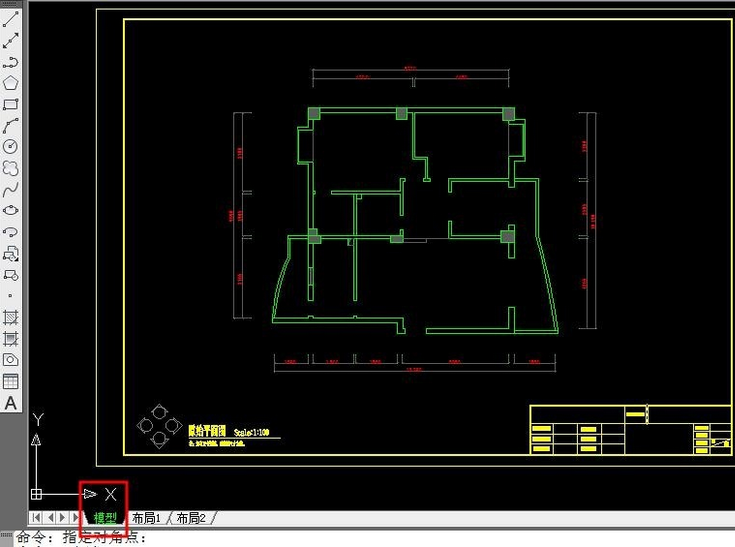
Task: Jump to first layout tab arrow
Action: click(x=37, y=518)
